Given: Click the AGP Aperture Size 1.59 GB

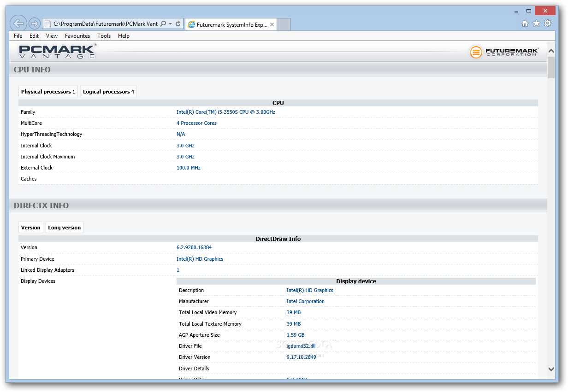Looking at the screenshot, I should (x=296, y=335).
